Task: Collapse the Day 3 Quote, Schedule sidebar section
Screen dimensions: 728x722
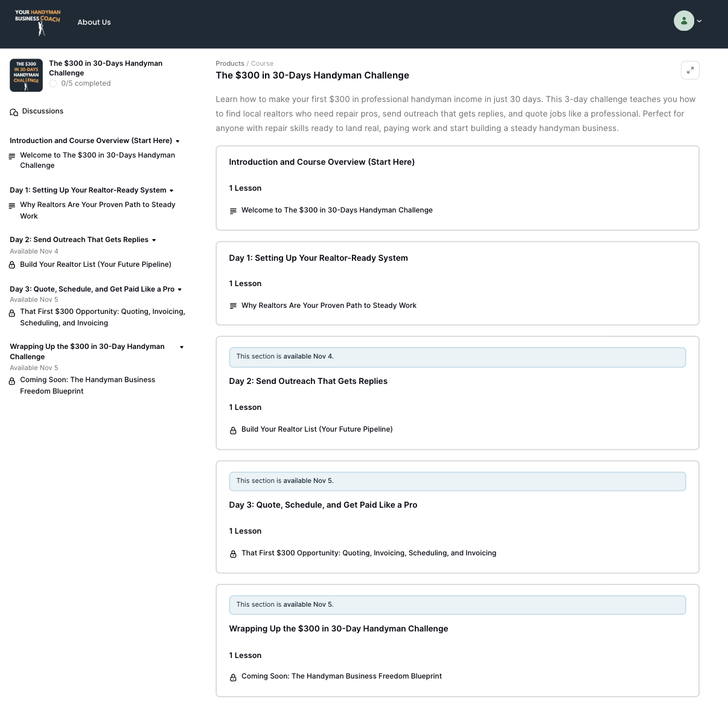Action: tap(180, 290)
